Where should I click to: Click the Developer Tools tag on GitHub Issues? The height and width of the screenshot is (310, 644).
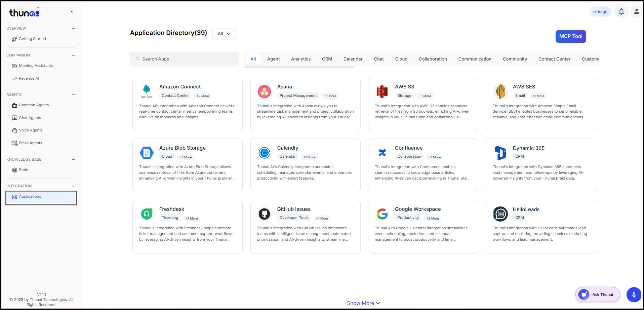(294, 218)
